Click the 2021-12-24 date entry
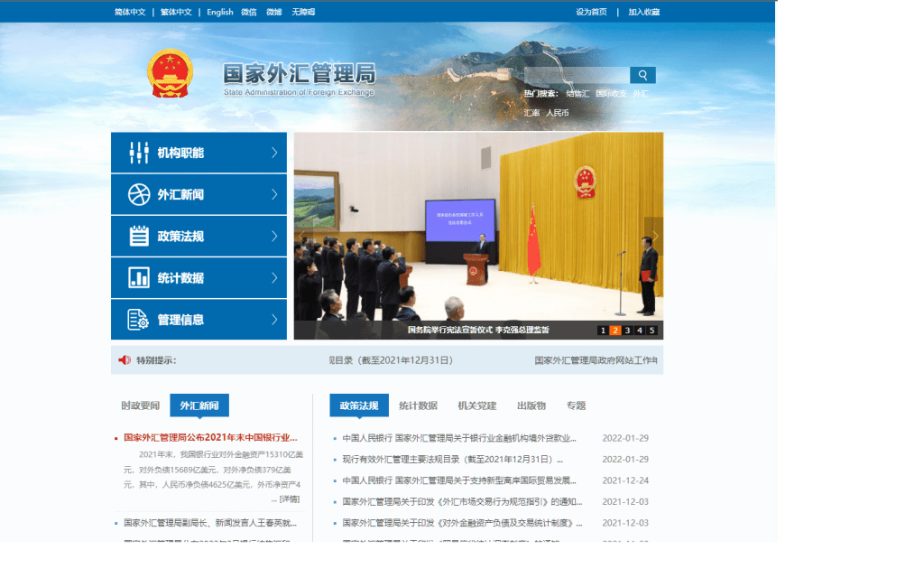This screenshot has width=924, height=578. (625, 480)
